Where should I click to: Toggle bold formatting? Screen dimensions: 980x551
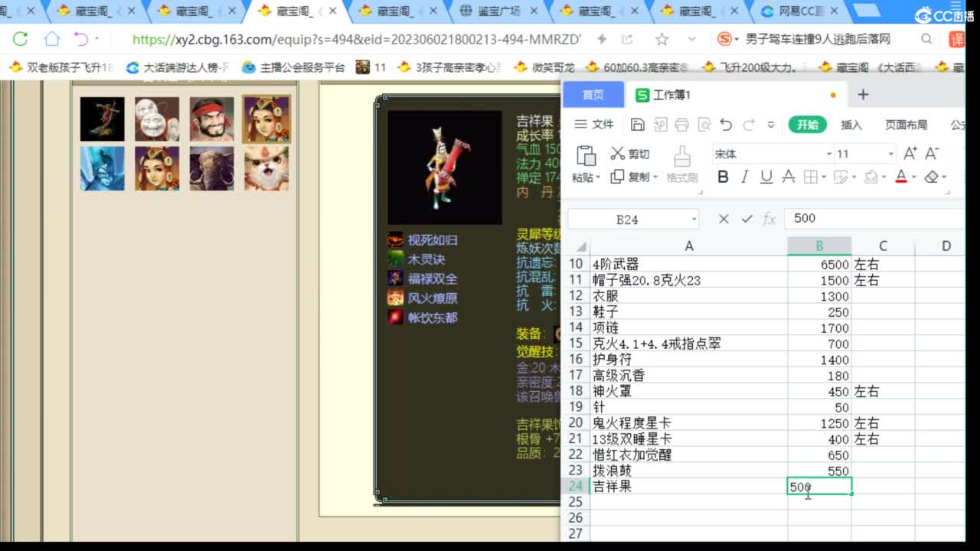tap(723, 177)
